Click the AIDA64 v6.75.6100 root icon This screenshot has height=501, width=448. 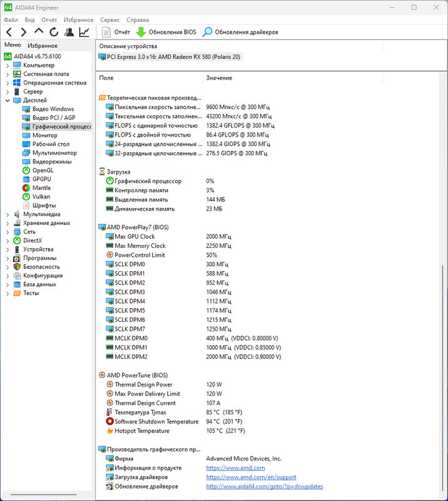pos(8,56)
